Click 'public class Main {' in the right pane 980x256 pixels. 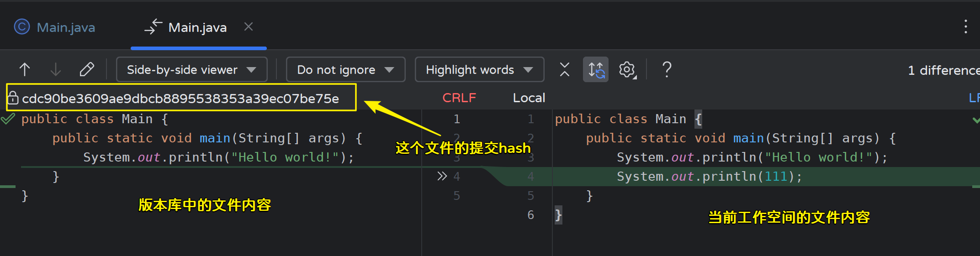(x=628, y=119)
